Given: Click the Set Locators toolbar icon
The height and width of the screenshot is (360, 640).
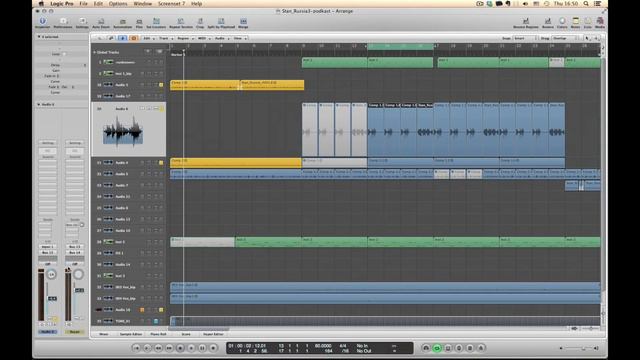Looking at the screenshot, I should (x=156, y=22).
